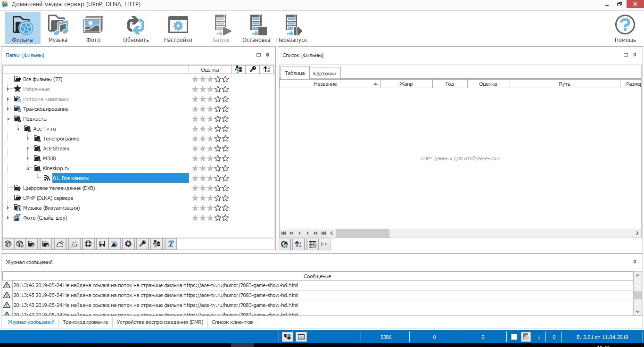Open the Музыка media section
Image resolution: width=644 pixels, height=347 pixels.
click(x=58, y=28)
